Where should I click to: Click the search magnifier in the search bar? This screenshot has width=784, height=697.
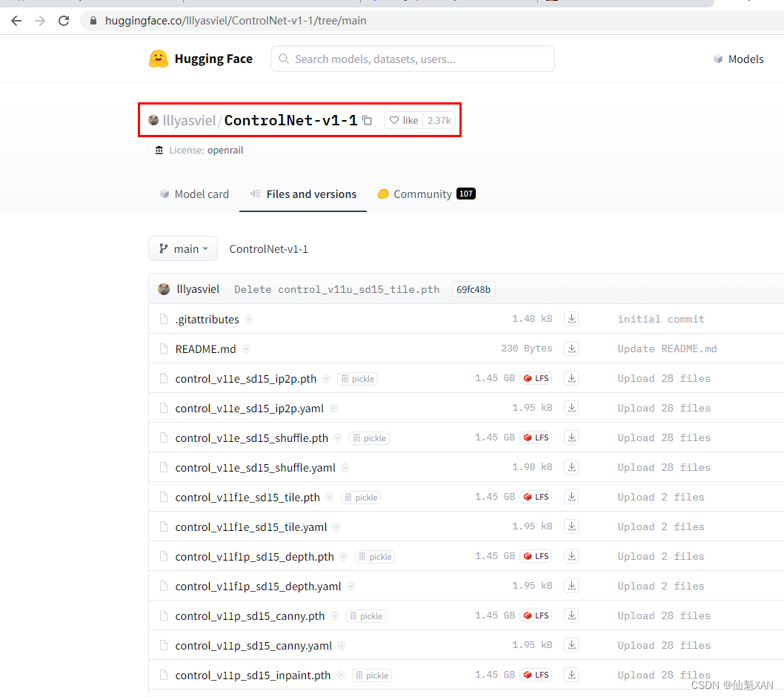284,59
